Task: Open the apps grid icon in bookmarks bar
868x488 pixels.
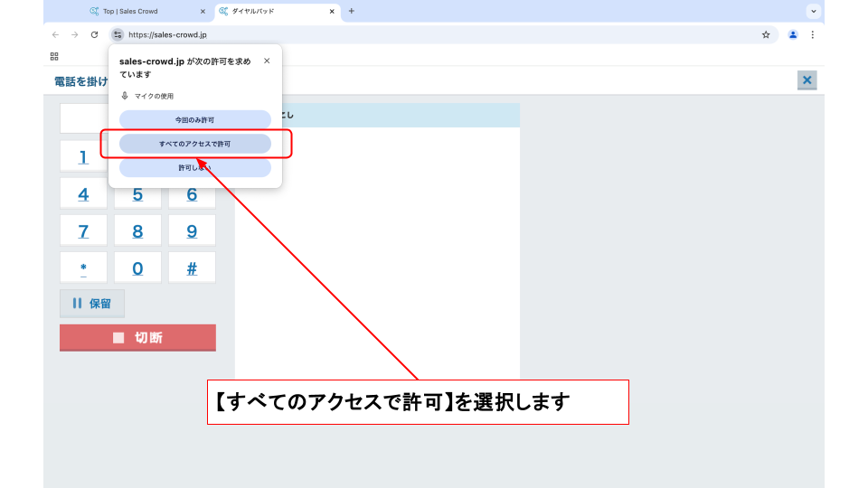Action: pyautogui.click(x=54, y=56)
